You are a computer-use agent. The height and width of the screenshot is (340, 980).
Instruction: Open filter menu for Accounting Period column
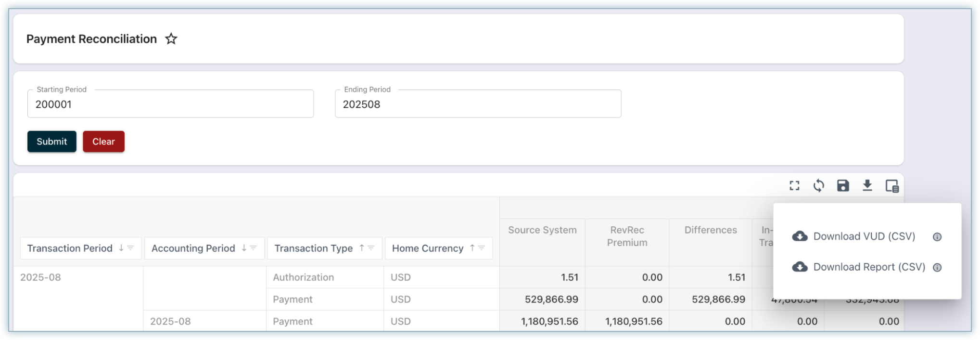254,248
